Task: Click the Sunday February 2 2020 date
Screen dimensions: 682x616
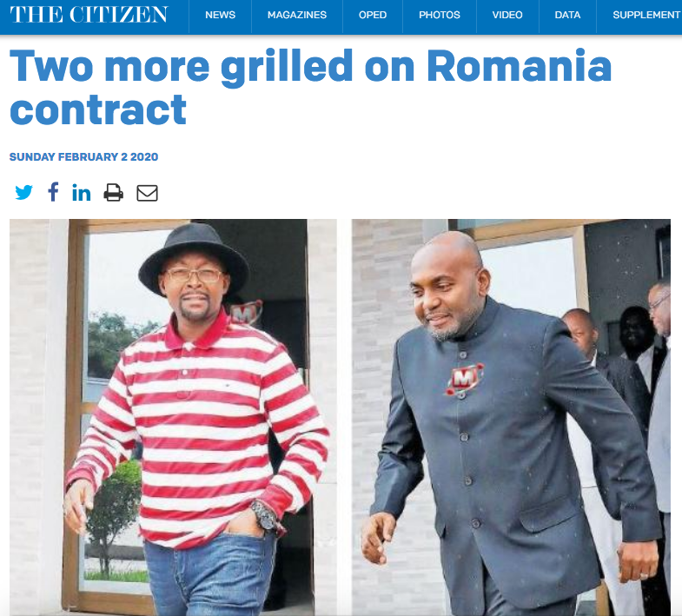Action: 84,157
